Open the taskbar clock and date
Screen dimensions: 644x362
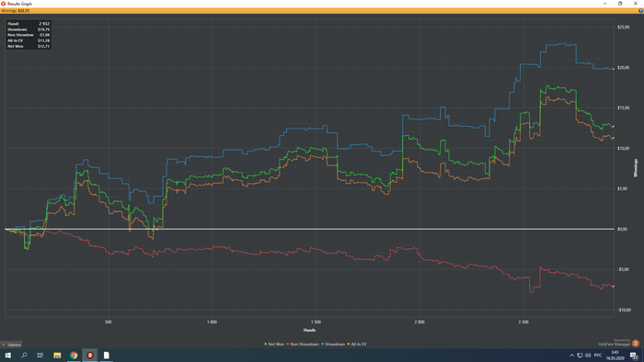615,356
